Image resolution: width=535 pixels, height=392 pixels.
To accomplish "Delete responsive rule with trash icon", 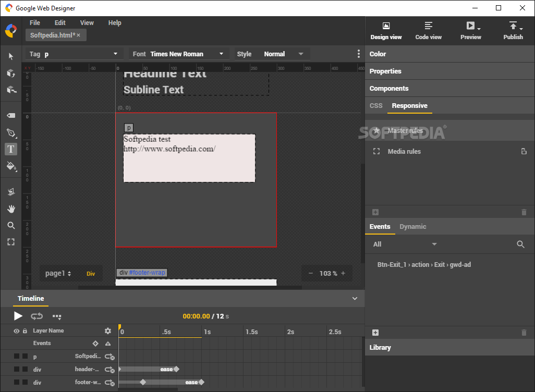I will tap(524, 212).
